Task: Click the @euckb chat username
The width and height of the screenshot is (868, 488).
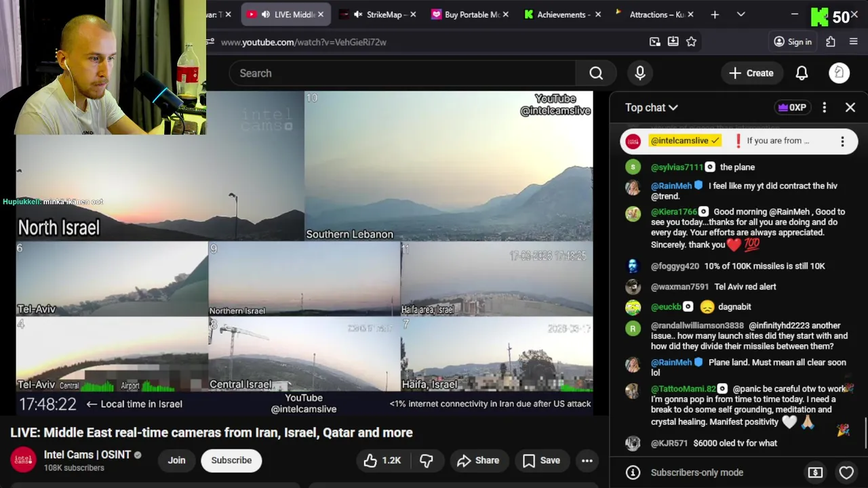Action: (666, 307)
